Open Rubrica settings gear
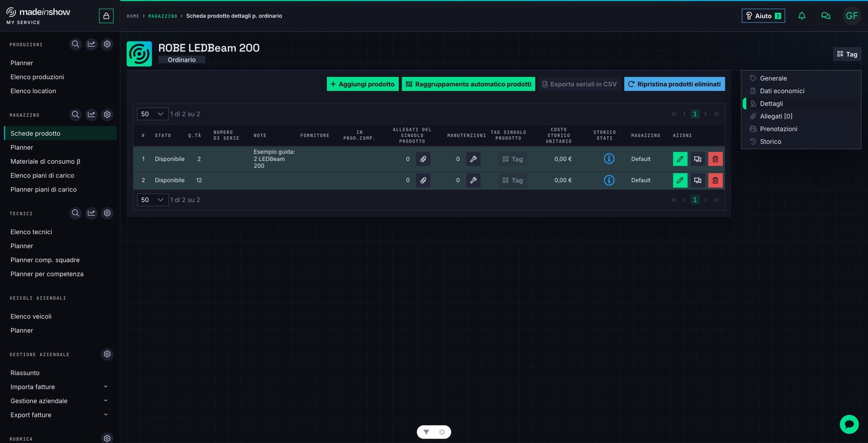This screenshot has height=443, width=868. click(107, 438)
